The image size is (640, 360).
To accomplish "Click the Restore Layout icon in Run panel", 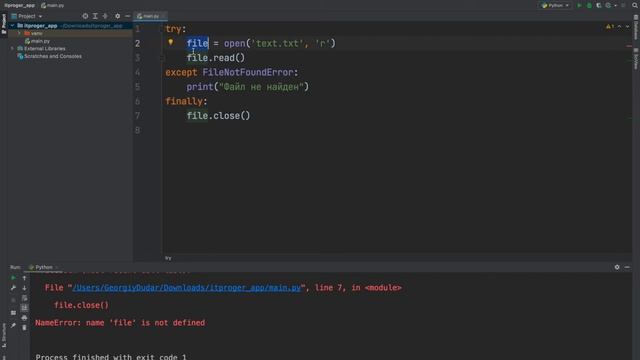I will [13, 313].
